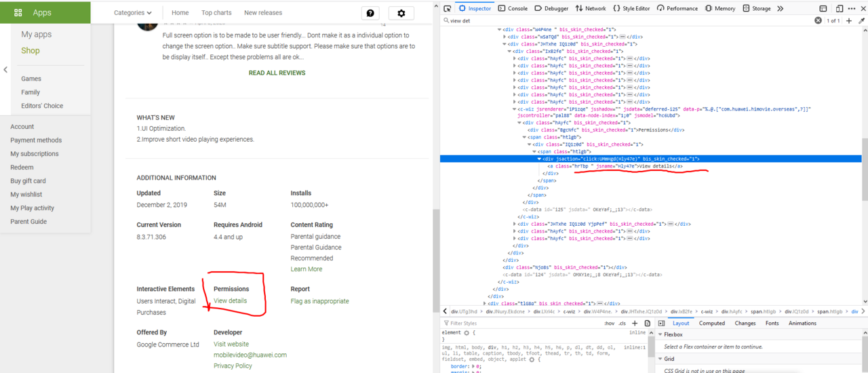Open the Play Store settings gear icon
The image size is (868, 373).
(x=401, y=13)
